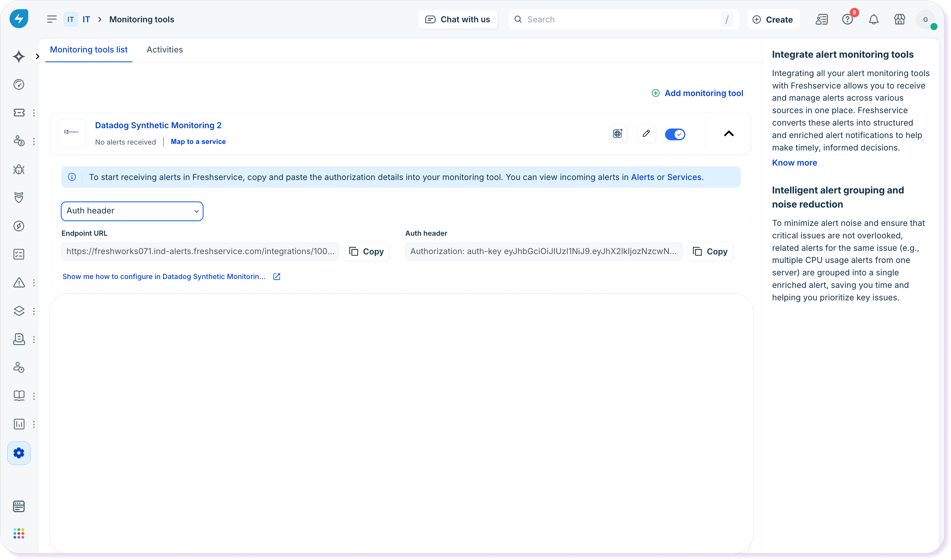Click the Freddy AI sparkle icon in sidebar
Viewport: 951px width, 560px height.
pos(19,57)
